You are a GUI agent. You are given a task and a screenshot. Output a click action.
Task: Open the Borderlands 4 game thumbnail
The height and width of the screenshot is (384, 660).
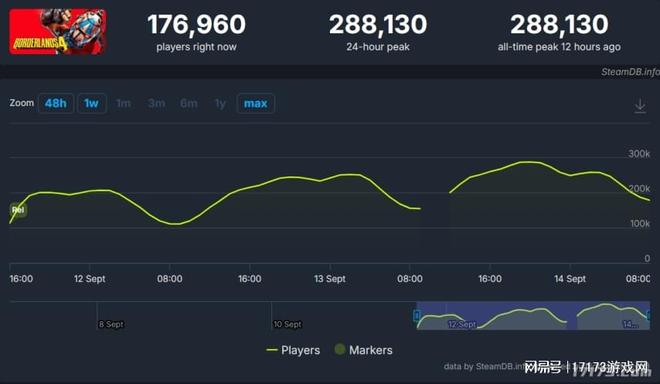[58, 32]
